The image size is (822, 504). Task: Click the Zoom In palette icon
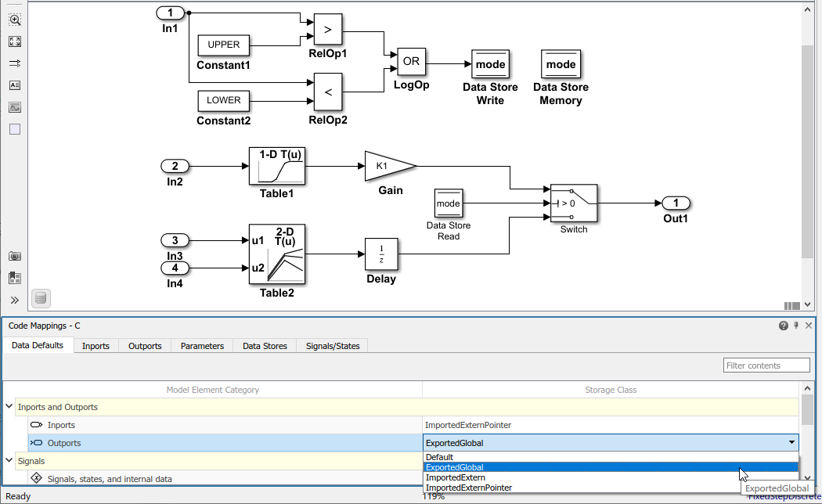coord(15,20)
